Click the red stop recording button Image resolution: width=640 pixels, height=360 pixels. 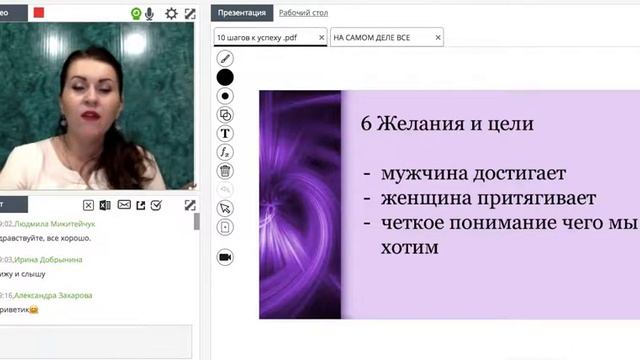pos(39,13)
